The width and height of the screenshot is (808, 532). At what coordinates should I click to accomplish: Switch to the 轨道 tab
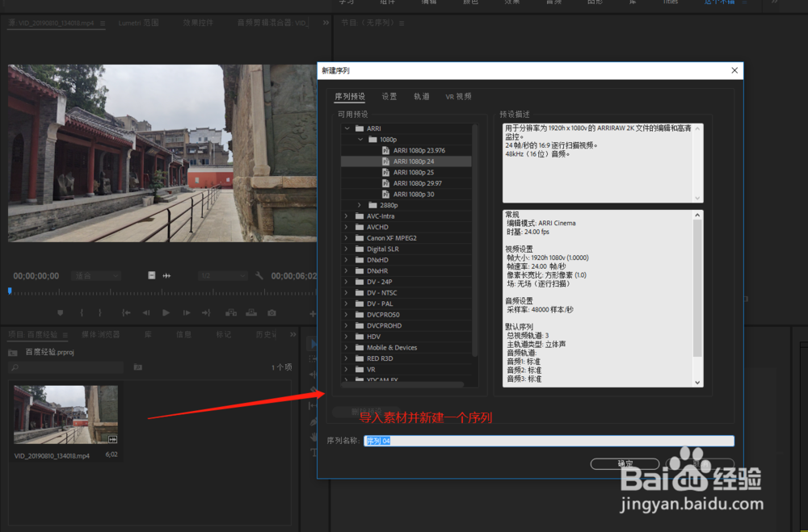422,96
